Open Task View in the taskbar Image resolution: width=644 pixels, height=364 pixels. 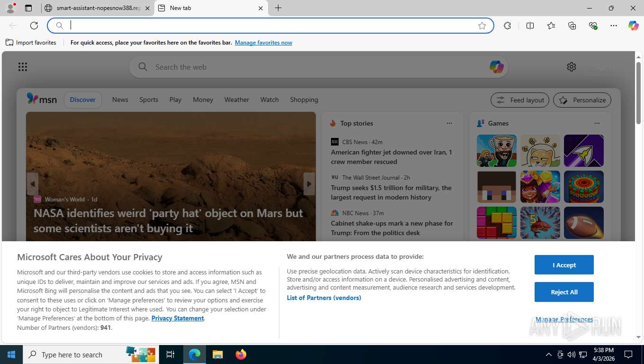[x=170, y=355]
